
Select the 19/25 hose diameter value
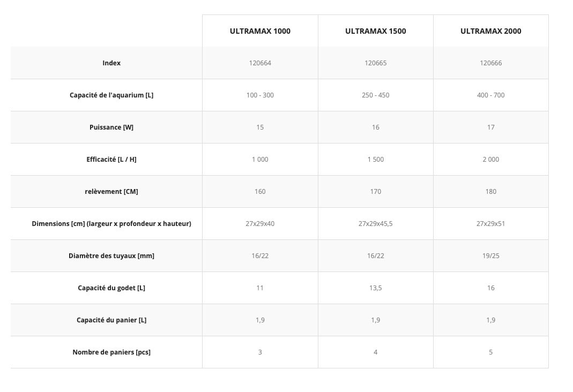[x=490, y=255]
